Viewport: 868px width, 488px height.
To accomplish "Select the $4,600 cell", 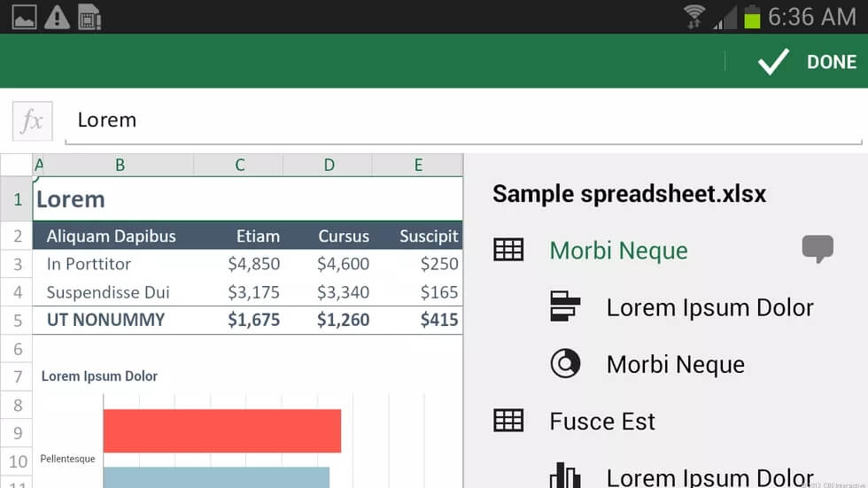I will pyautogui.click(x=328, y=264).
